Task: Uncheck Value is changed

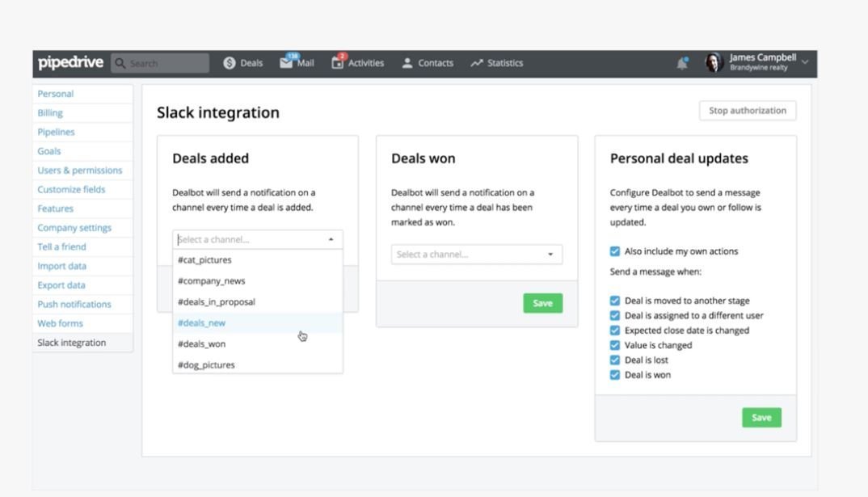Action: point(614,345)
